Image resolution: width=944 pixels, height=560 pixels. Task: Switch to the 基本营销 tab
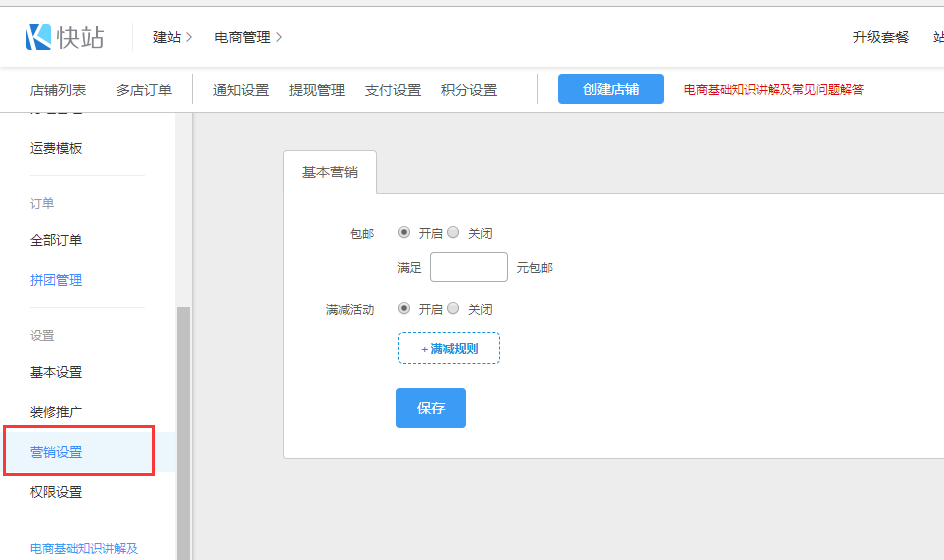click(330, 172)
